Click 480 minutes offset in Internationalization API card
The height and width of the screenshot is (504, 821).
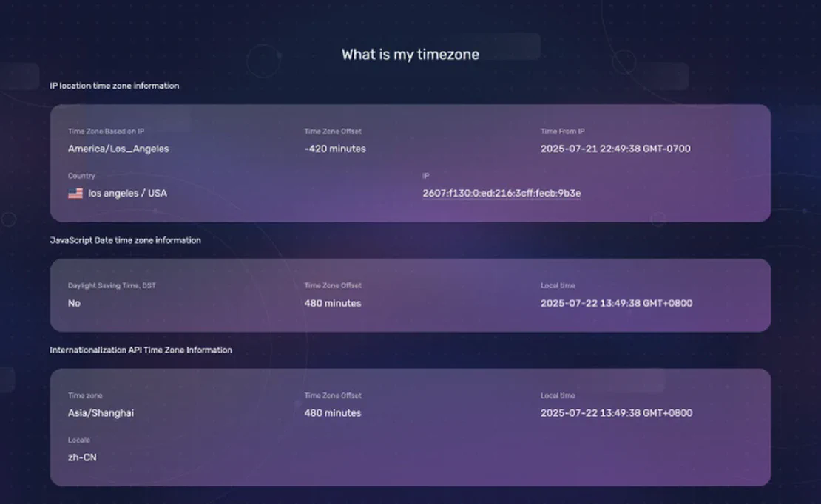[332, 413]
